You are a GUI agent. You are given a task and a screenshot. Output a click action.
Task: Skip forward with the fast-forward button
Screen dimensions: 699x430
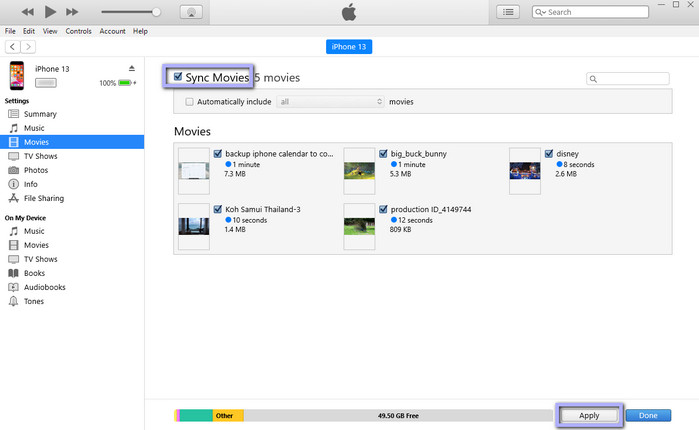coord(72,12)
